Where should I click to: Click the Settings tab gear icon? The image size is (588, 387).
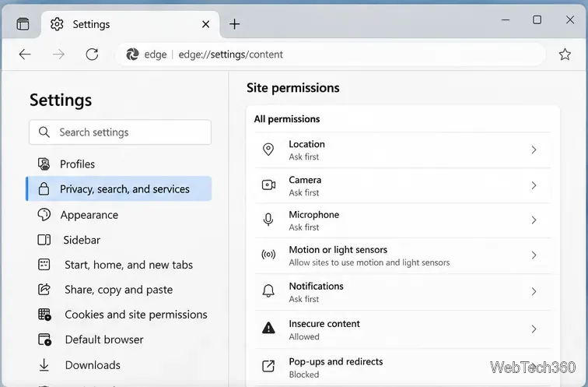pos(57,24)
